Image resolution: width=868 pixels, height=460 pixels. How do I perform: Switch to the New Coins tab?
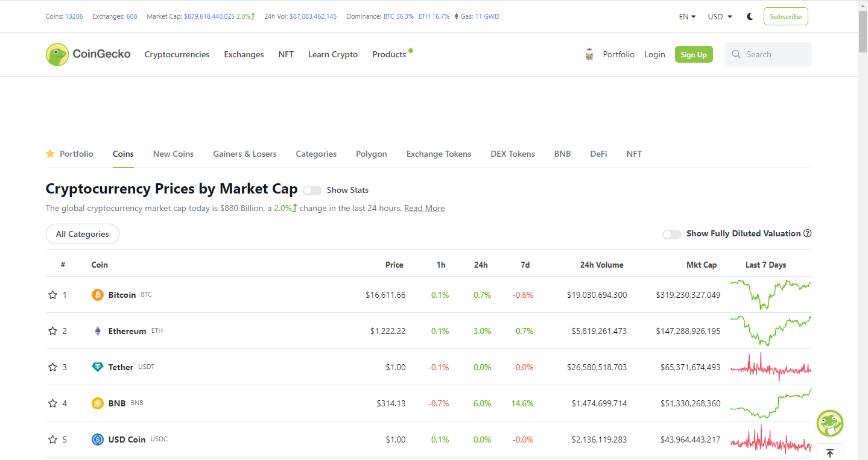pyautogui.click(x=173, y=154)
